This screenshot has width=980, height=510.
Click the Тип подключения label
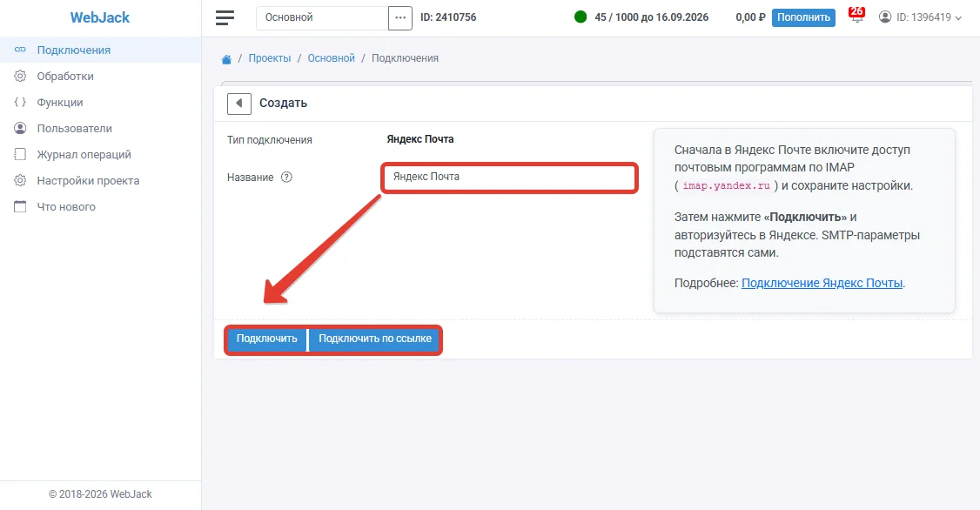[270, 140]
